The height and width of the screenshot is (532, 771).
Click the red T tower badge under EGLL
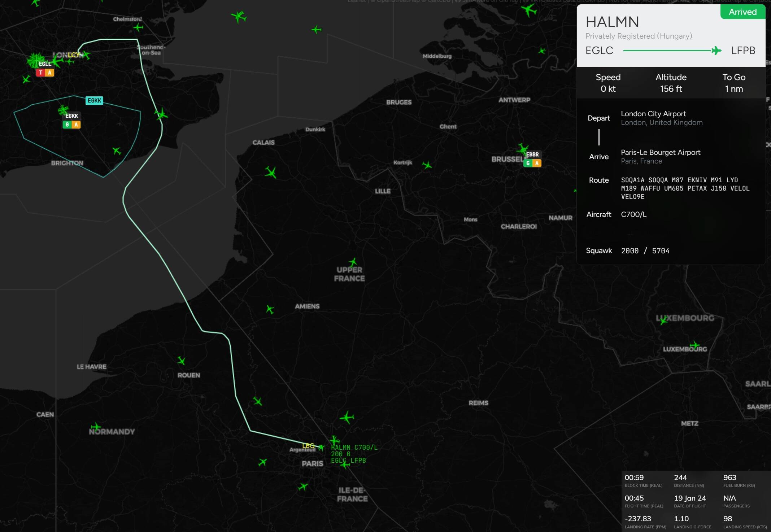point(40,73)
